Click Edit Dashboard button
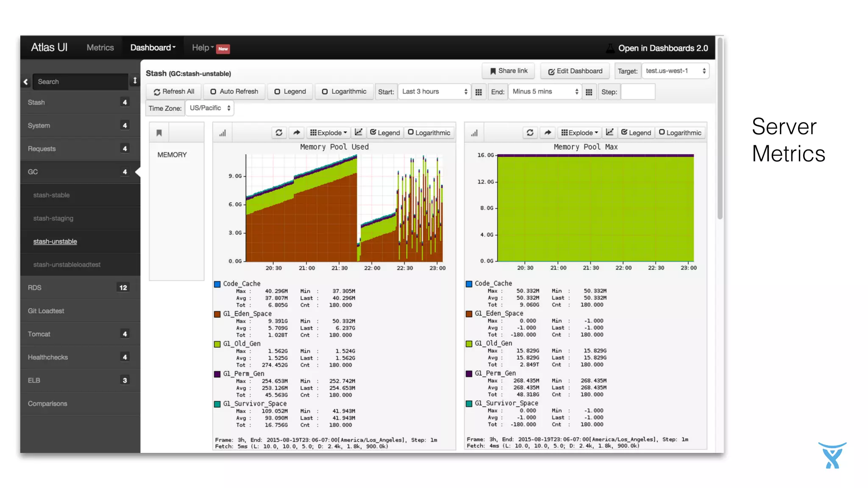The image size is (868, 488). coord(575,71)
